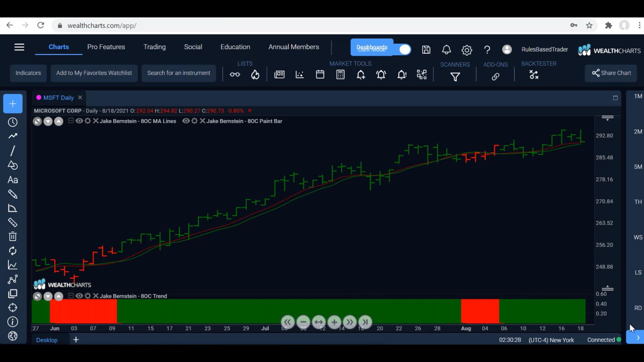Collapse the 80C MA Lines indicator legend

[71, 121]
